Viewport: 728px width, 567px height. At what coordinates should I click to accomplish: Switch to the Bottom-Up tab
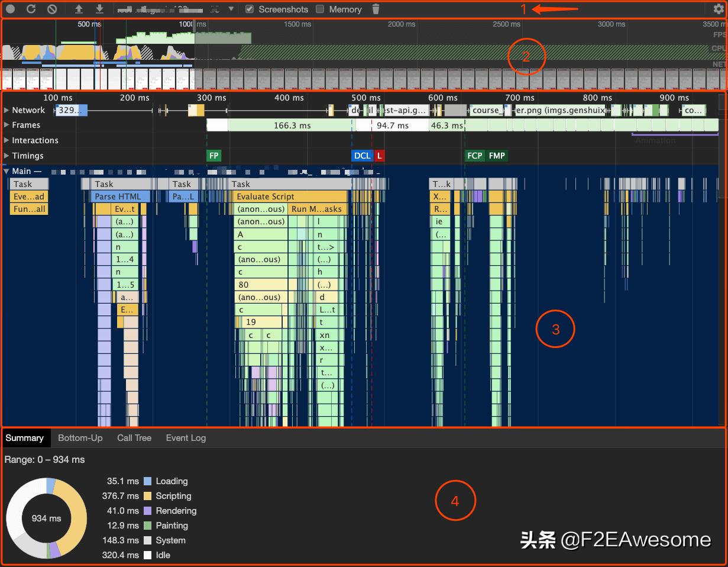click(80, 438)
